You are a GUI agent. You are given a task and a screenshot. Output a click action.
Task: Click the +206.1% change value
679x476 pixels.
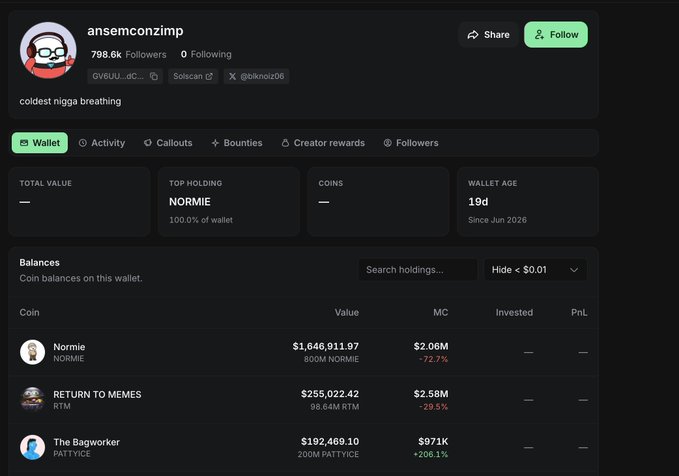[431, 454]
